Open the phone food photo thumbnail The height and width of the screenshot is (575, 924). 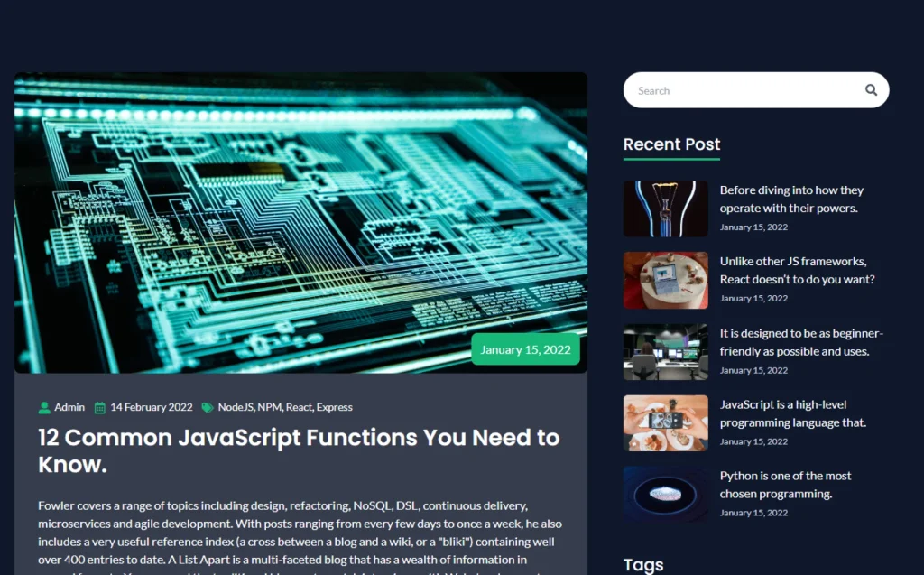(665, 423)
